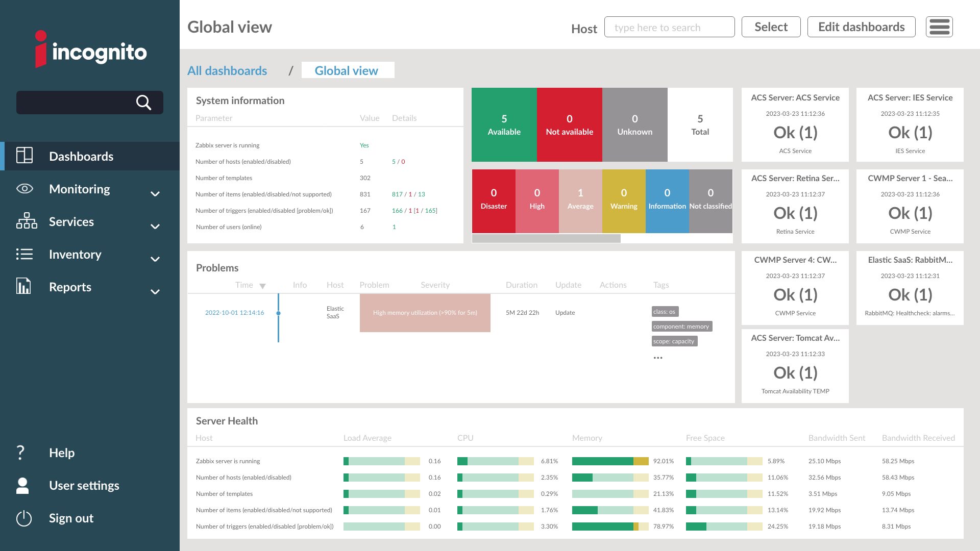This screenshot has width=980, height=551.
Task: Open the hamburger menu at top right
Action: tap(939, 27)
